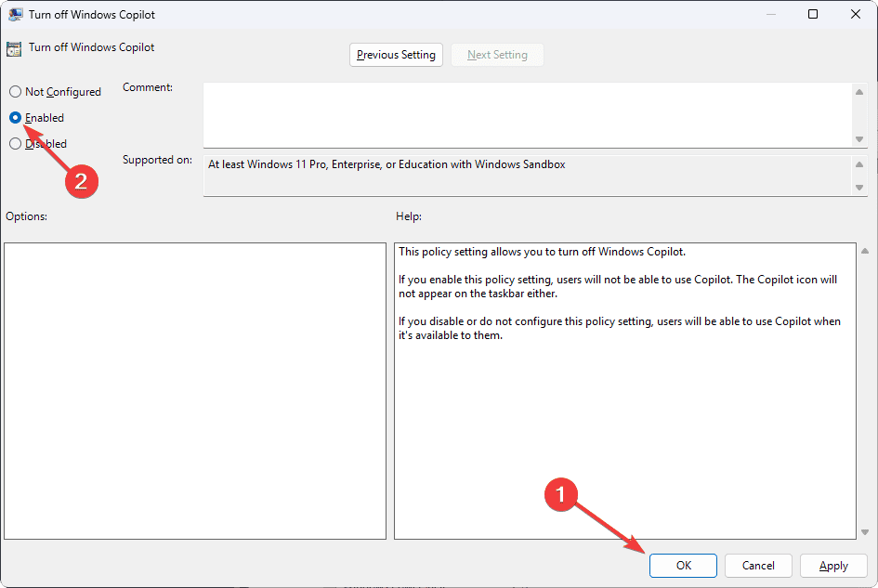Image resolution: width=878 pixels, height=588 pixels.
Task: Click the Help pane scroll up arrow
Action: tap(865, 251)
